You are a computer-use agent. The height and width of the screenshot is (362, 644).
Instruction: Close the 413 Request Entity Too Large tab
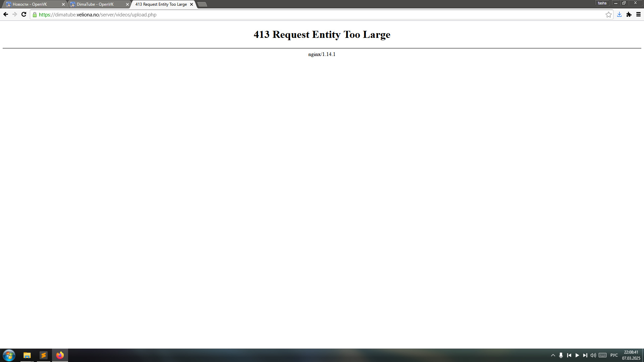pos(192,4)
